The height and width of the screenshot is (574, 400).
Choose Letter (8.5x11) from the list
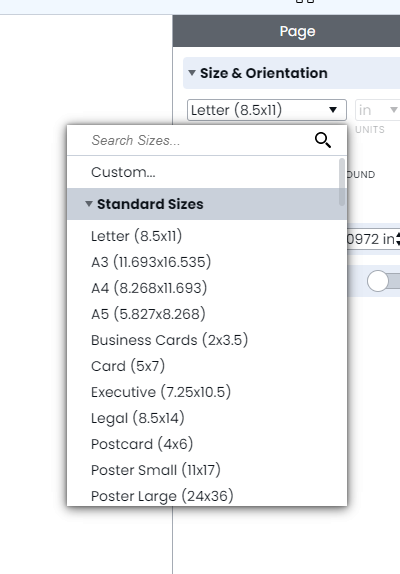point(137,236)
